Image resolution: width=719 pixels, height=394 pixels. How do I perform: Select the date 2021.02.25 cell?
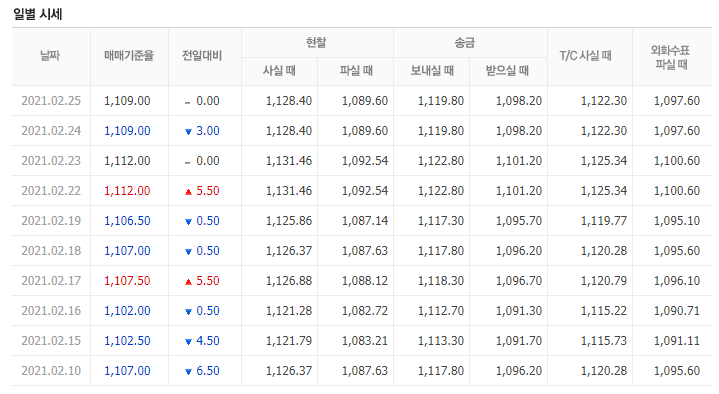tap(51, 101)
